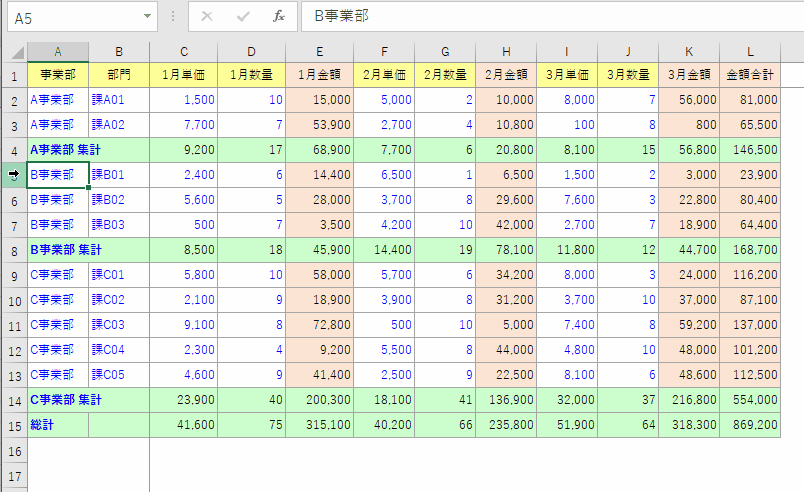Click the 部門 header cell
Screen dimensions: 804x492
[x=119, y=75]
